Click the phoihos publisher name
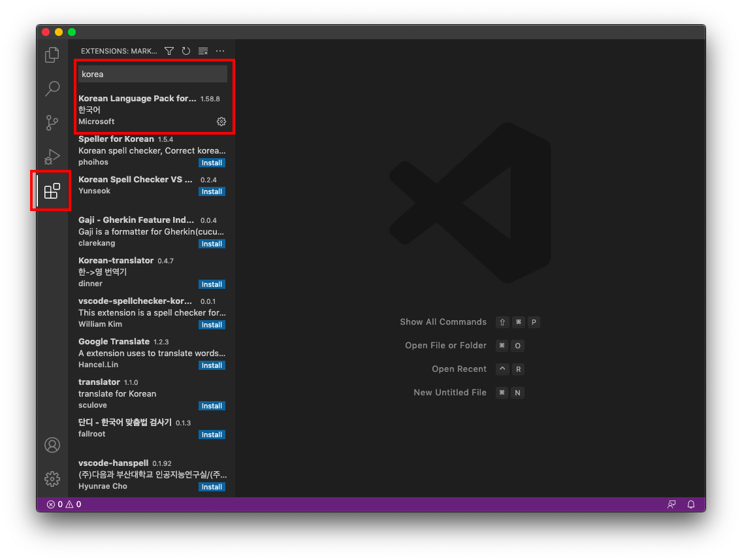 coord(93,162)
